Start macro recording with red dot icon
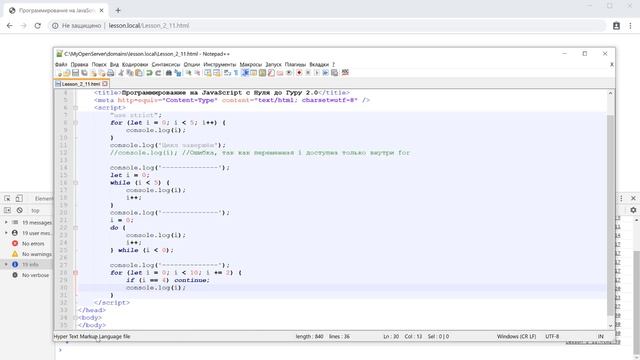640x360 pixels. coord(299,73)
